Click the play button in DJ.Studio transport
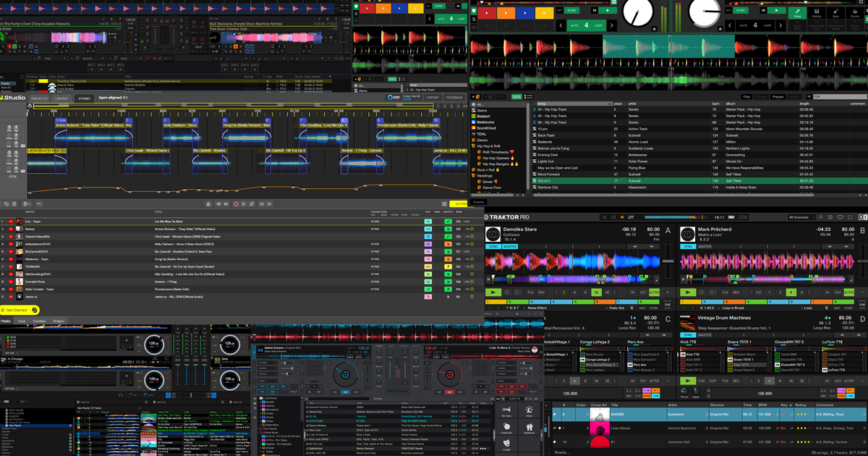This screenshot has height=456, width=868. 244,203
